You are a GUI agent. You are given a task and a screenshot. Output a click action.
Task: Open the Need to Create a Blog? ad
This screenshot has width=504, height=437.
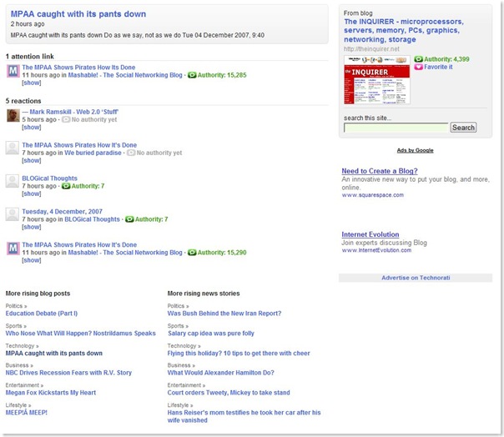click(380, 171)
